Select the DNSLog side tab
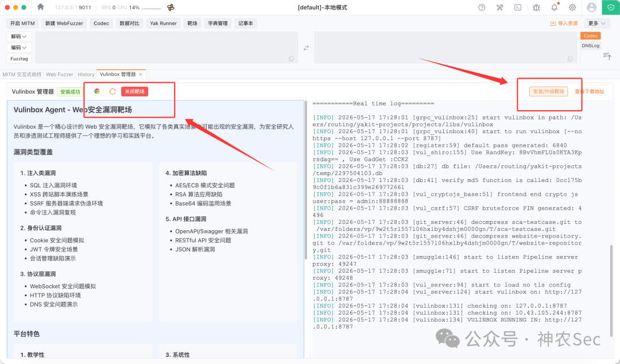 point(590,45)
